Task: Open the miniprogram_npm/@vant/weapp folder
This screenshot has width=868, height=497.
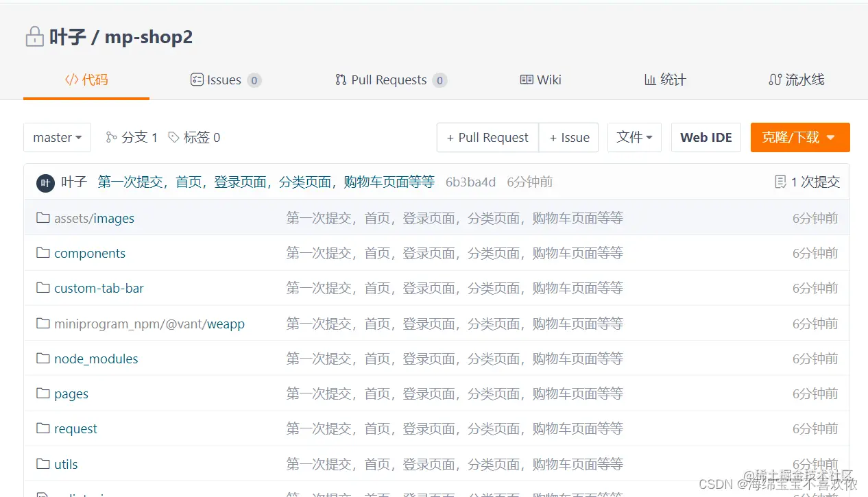Action: coord(149,324)
